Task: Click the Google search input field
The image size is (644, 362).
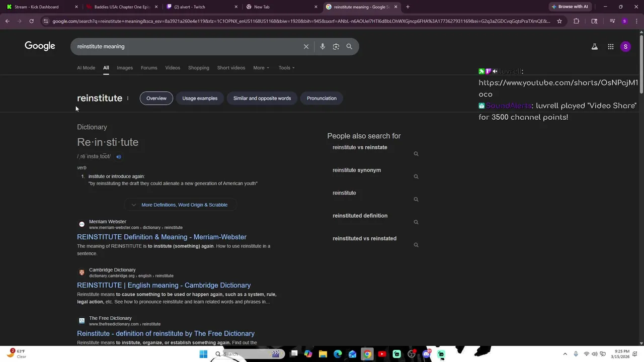Action: [x=186, y=46]
